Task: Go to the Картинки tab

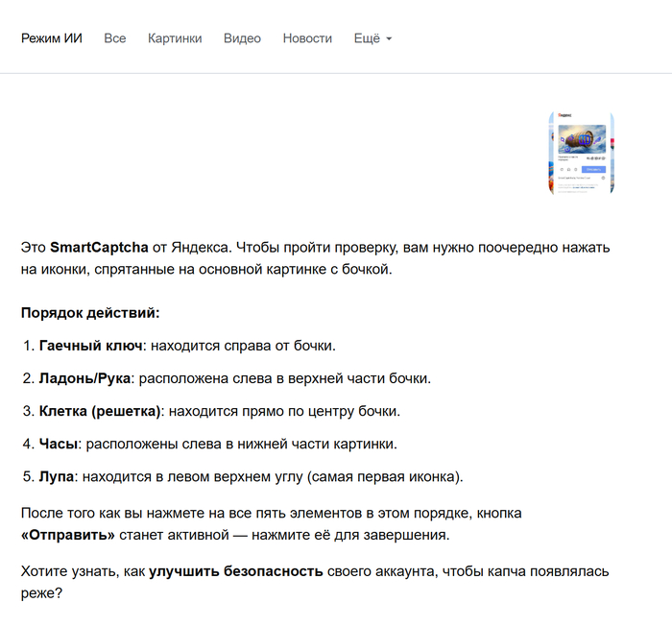Action: 175,38
